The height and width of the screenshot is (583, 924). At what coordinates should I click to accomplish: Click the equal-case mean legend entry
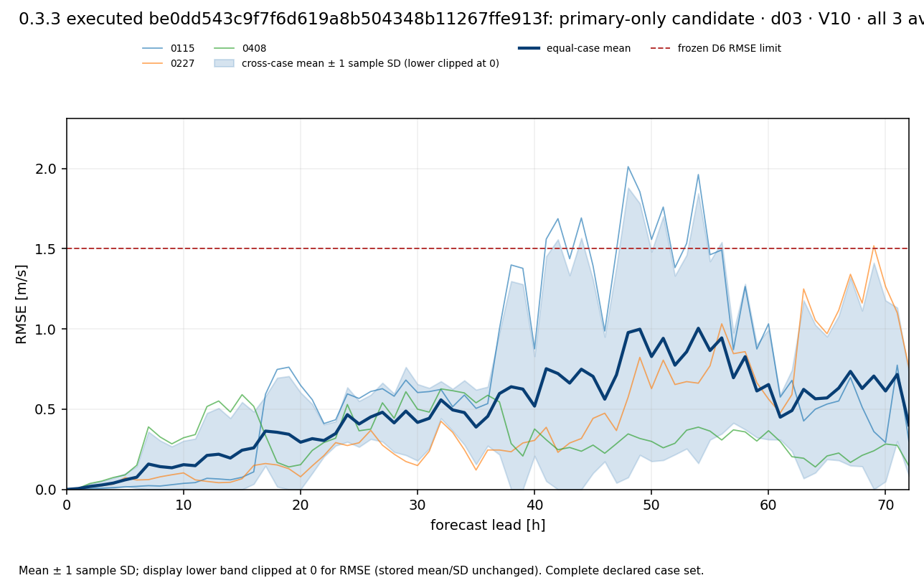(x=575, y=49)
